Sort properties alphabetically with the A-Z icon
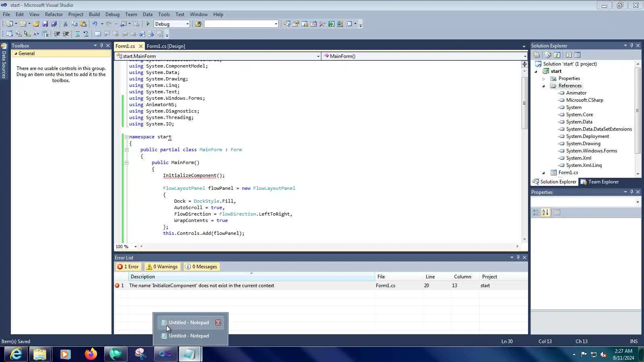Viewport: 644px width, 362px height. click(x=545, y=212)
